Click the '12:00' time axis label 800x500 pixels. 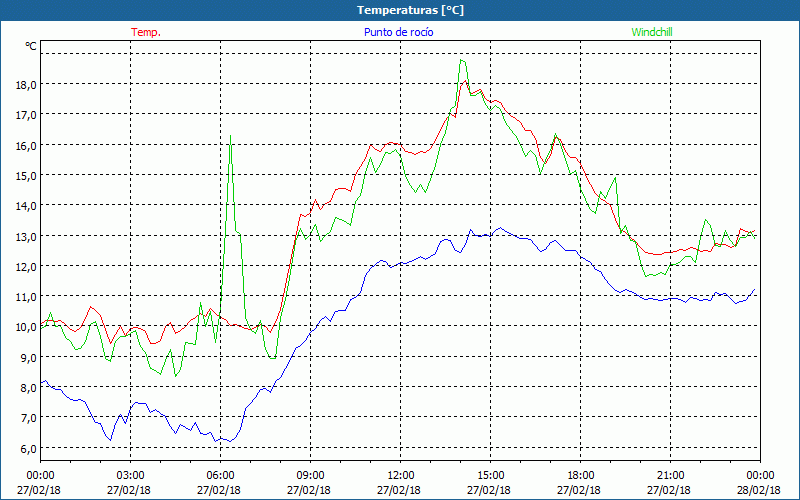(401, 476)
